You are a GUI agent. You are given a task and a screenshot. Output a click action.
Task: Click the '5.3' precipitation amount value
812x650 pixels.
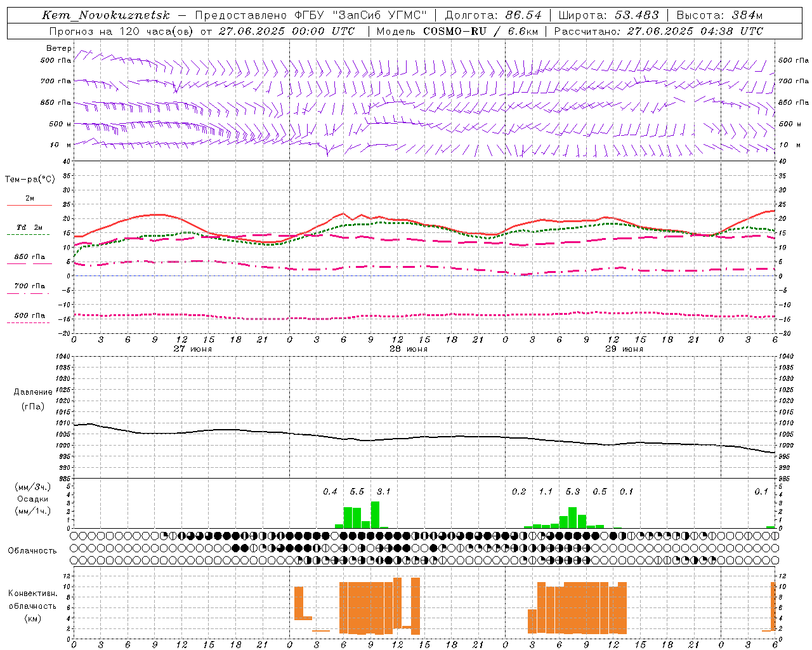(x=573, y=492)
